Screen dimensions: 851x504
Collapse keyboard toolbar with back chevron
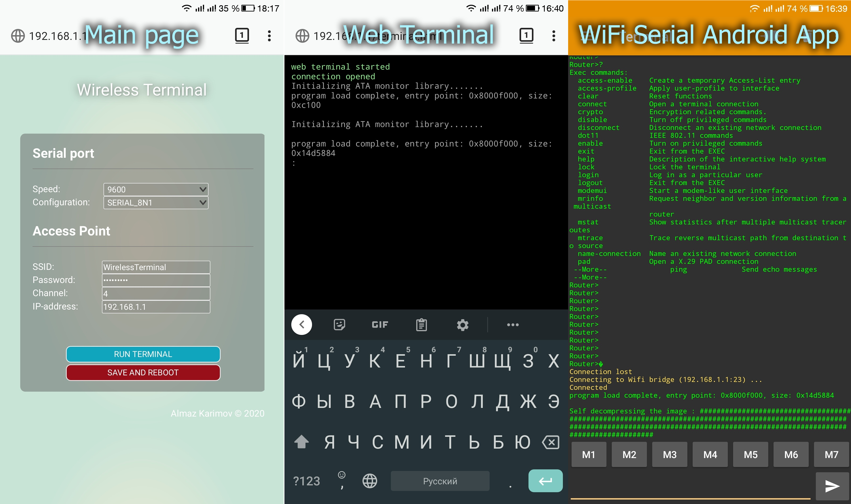click(302, 325)
